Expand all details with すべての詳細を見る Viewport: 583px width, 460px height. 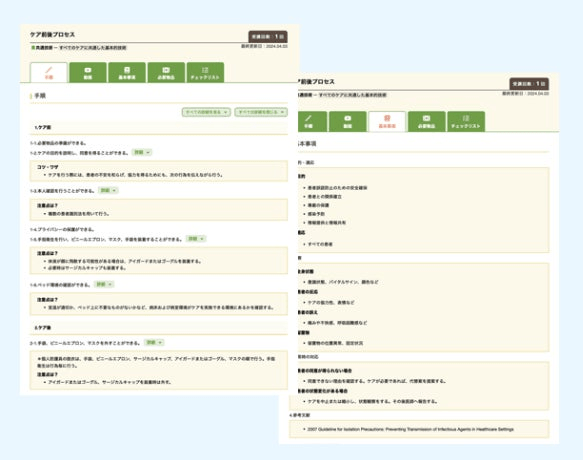206,112
